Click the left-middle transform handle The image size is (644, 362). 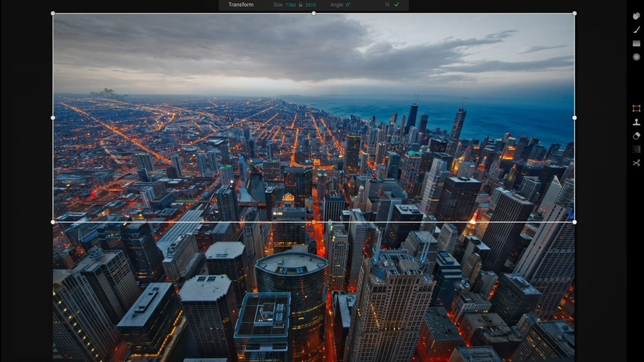(53, 118)
